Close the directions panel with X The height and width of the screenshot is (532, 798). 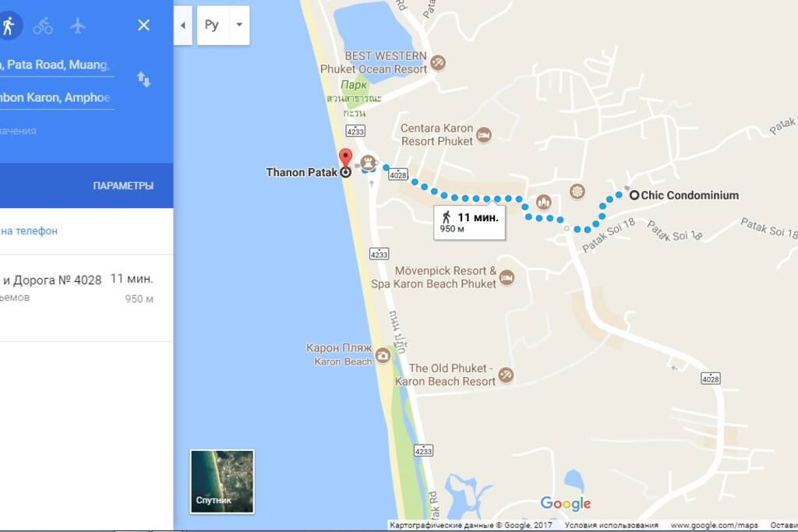click(x=143, y=25)
